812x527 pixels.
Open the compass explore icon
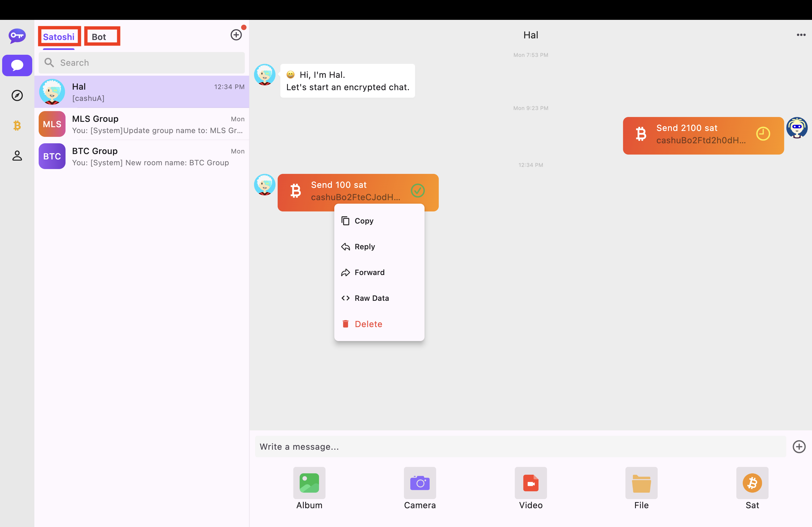pyautogui.click(x=17, y=96)
